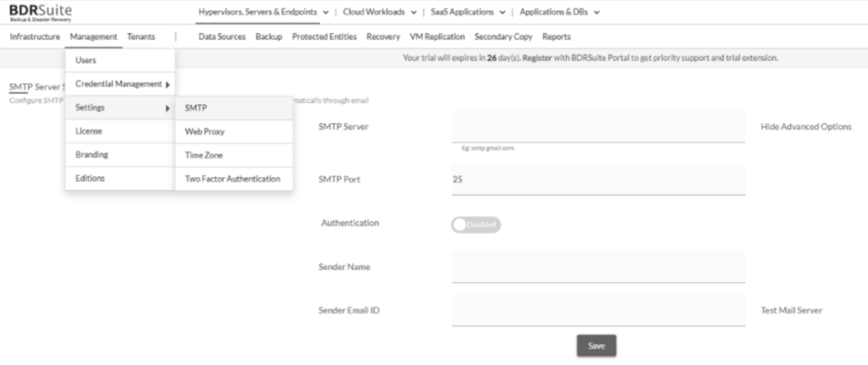The height and width of the screenshot is (365, 868).
Task: Open the SaaS Applications dropdown
Action: point(468,12)
